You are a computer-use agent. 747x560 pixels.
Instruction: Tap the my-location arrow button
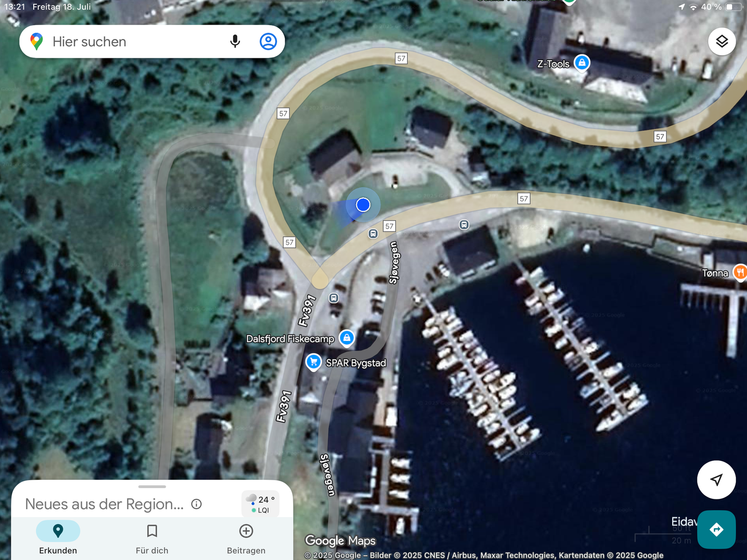point(716,479)
